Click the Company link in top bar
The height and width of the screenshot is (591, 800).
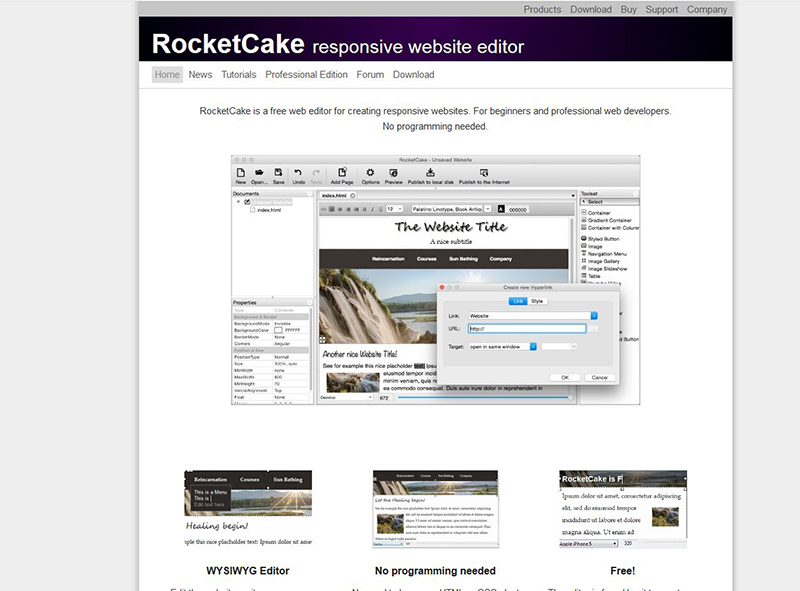[707, 9]
